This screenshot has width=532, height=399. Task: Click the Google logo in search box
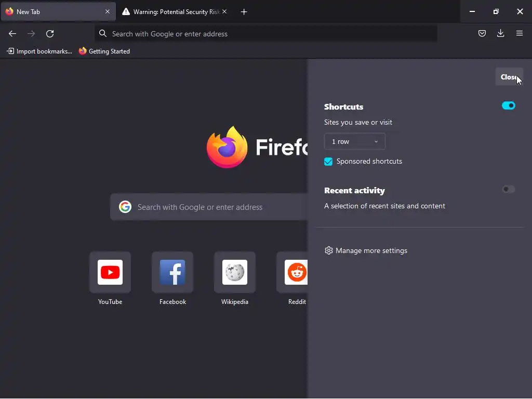coord(125,207)
